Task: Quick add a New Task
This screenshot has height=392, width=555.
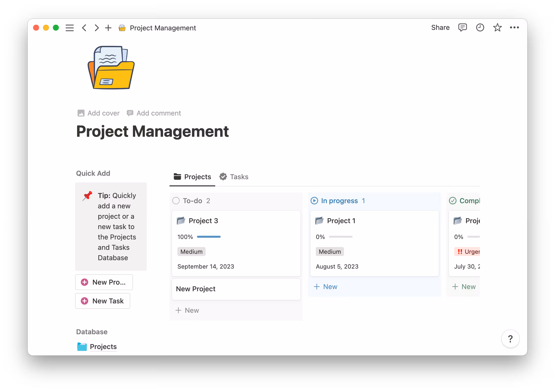Action: click(103, 301)
